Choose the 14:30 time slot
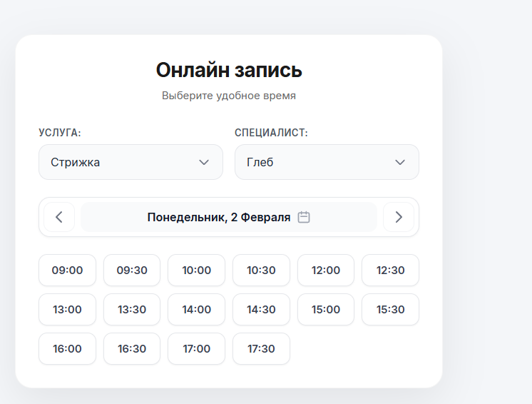 pyautogui.click(x=261, y=310)
